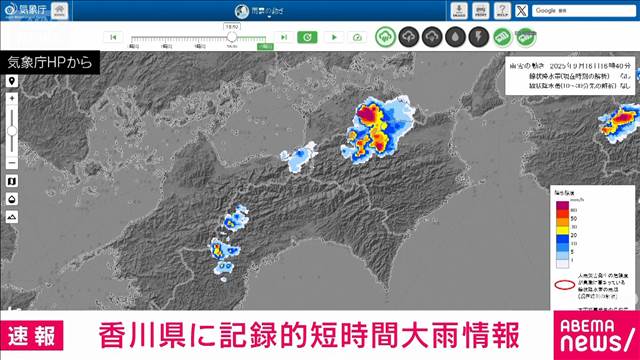Click the Google search input field
Screen dimensions: 640x360
[x=584, y=11]
